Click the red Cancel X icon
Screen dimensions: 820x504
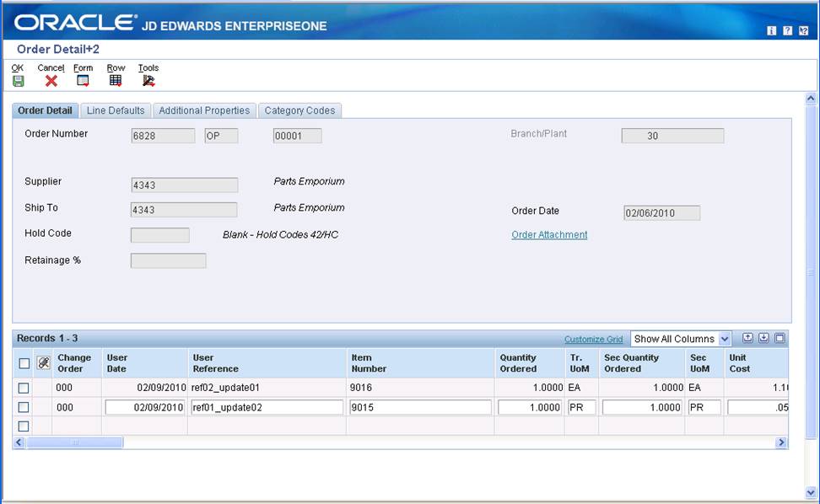tap(51, 80)
